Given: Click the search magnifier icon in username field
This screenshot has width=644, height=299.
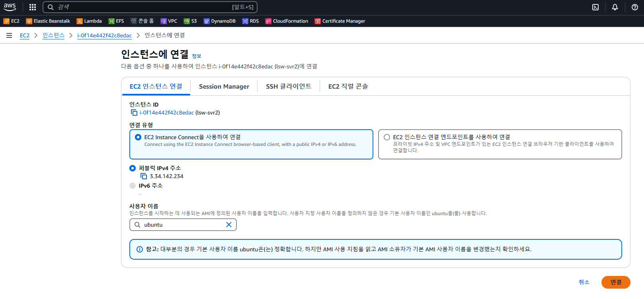Looking at the screenshot, I should click(137, 225).
